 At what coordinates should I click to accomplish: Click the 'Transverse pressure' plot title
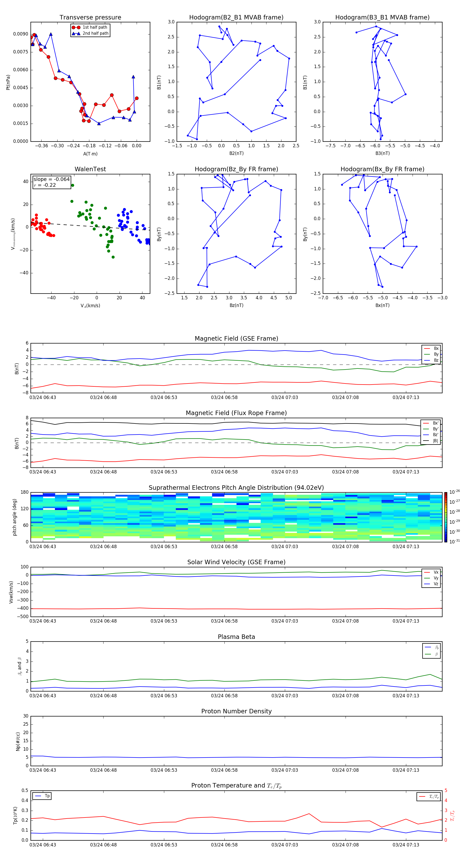click(x=90, y=18)
